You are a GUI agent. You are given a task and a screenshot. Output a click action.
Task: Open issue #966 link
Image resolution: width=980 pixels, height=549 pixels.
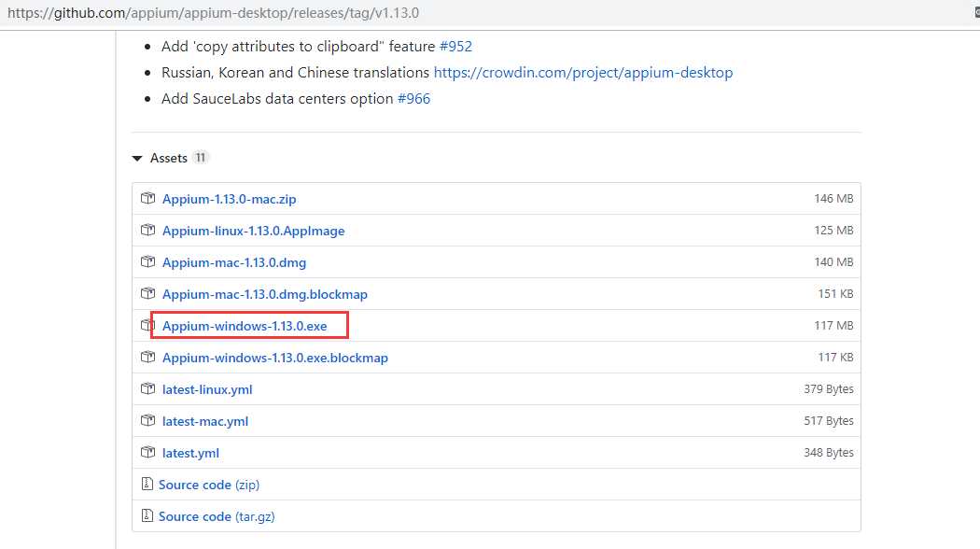(x=413, y=99)
